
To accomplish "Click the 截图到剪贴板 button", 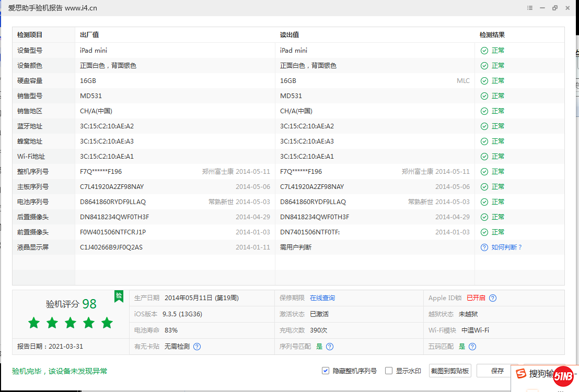I will click(450, 371).
